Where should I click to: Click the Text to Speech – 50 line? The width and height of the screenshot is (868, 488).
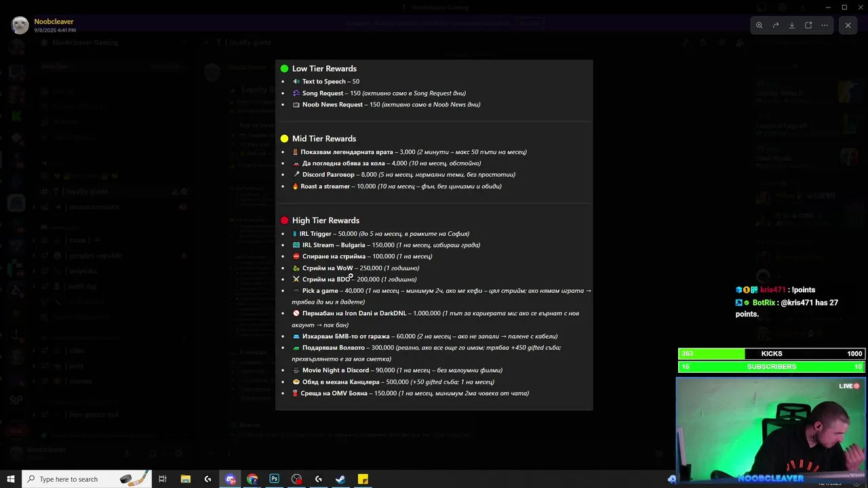(325, 81)
